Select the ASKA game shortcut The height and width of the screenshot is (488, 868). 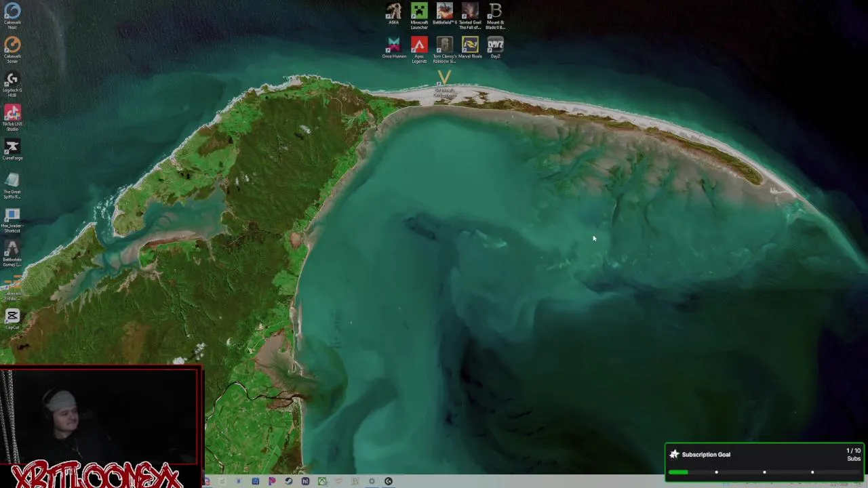(393, 14)
